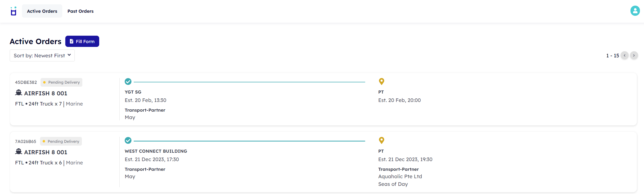Switch to the Past Orders tab
This screenshot has height=194, width=644.
pos(80,11)
